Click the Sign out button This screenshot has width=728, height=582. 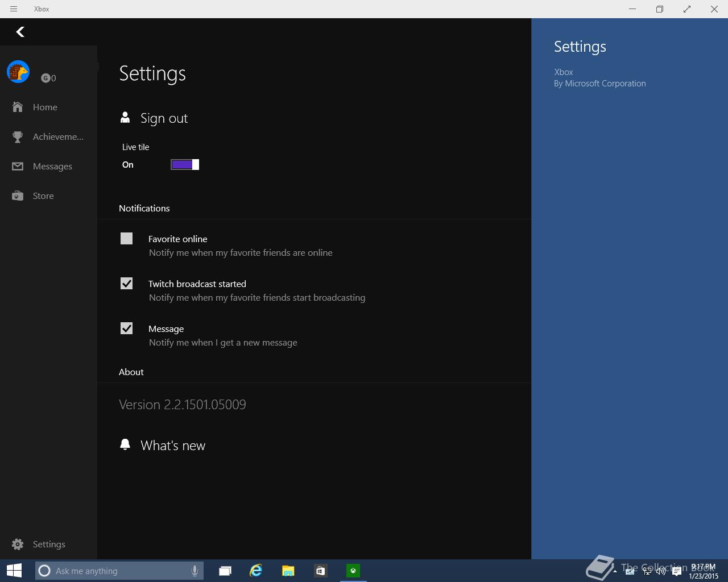(x=154, y=118)
